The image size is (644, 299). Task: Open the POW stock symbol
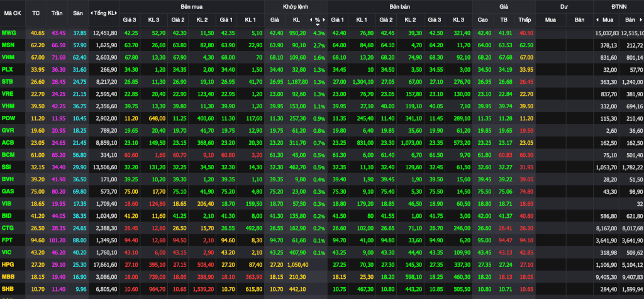click(8, 119)
